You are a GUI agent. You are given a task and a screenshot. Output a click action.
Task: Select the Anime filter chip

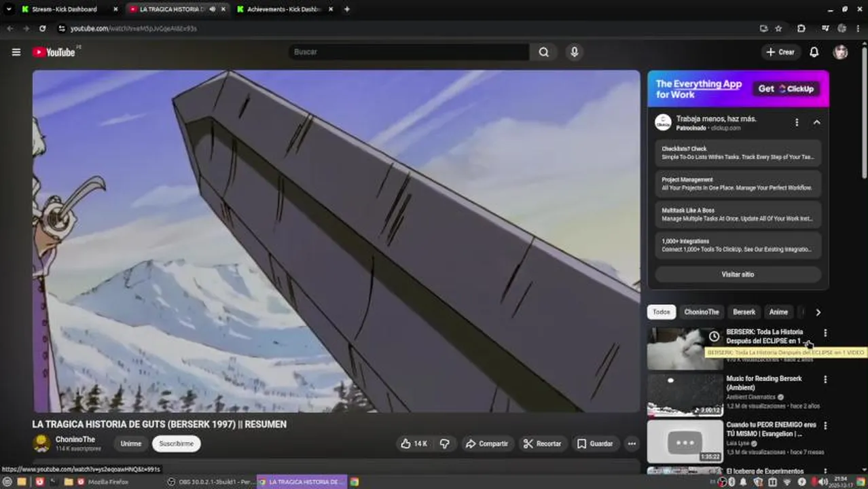778,312
